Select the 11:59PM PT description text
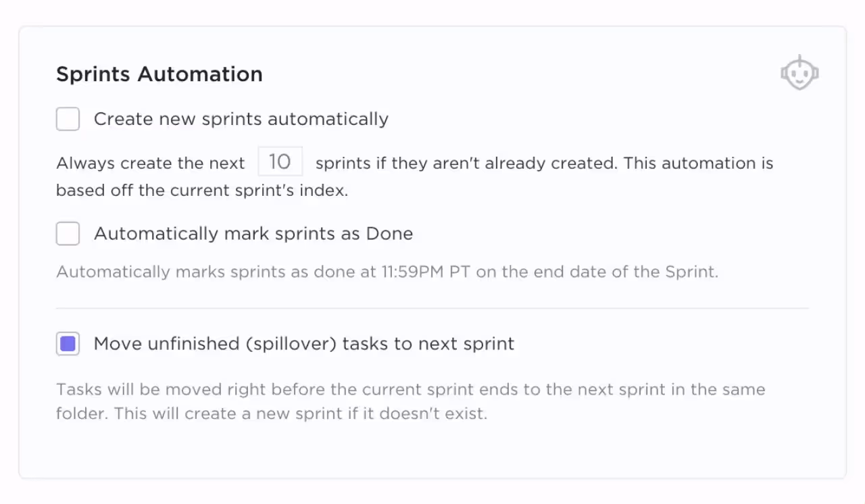The image size is (865, 504). (x=387, y=272)
